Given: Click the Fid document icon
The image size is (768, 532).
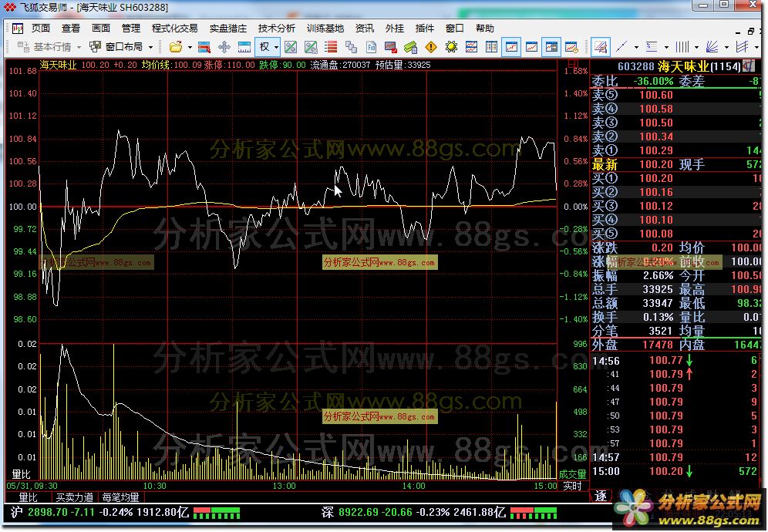Looking at the screenshot, I should [371, 47].
